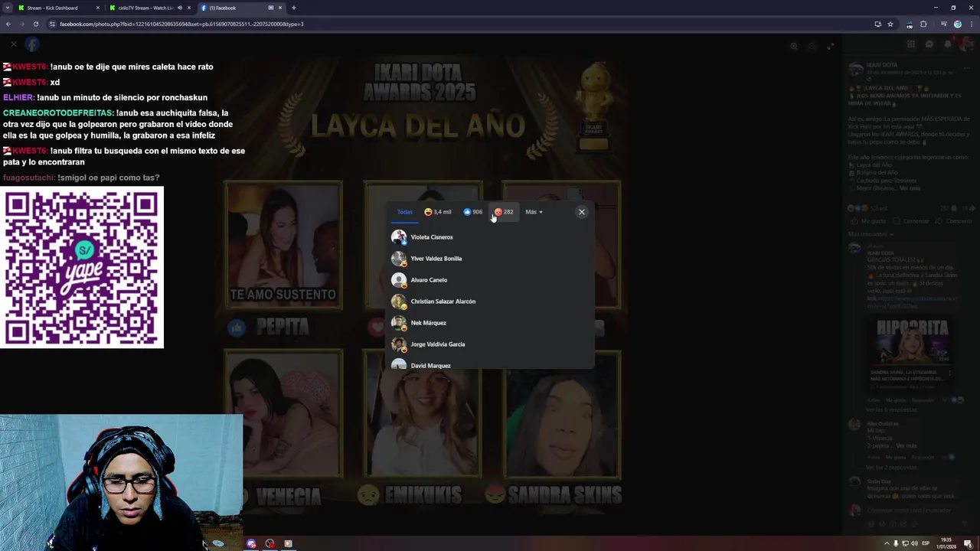Expand the Más relevantes comment sort

[x=871, y=233]
